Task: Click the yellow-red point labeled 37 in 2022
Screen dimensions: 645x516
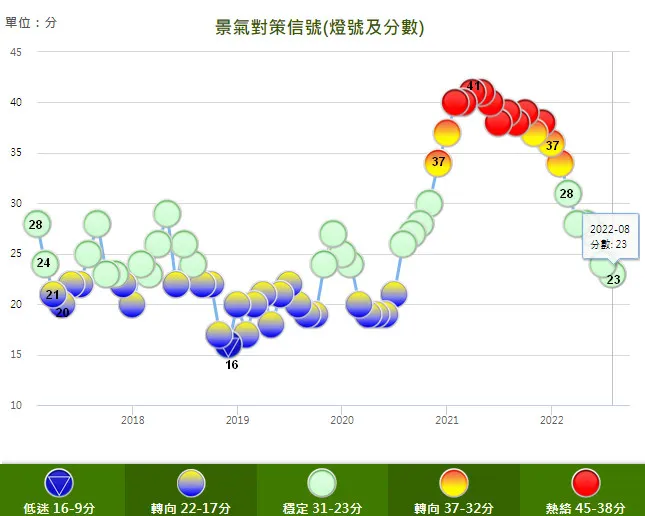Action: pos(552,145)
